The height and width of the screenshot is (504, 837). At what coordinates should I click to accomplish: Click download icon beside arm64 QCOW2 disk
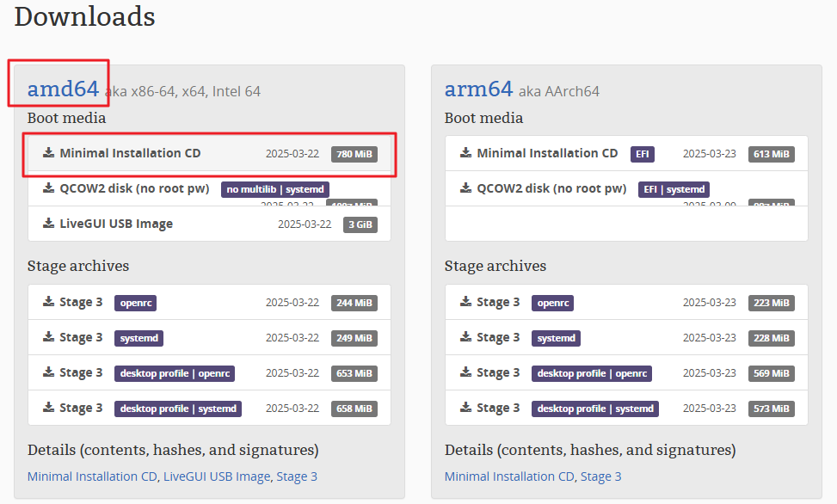point(466,188)
